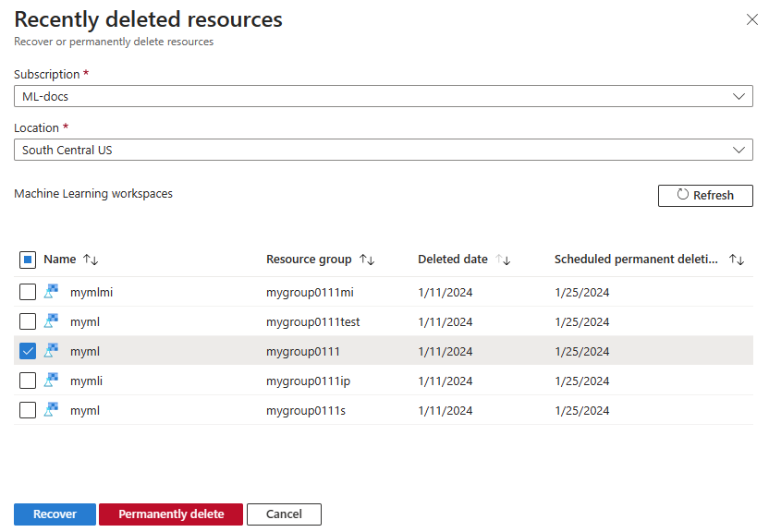Image resolution: width=769 pixels, height=532 pixels.
Task: Open the Location dropdown showing South Central US
Action: pyautogui.click(x=738, y=150)
